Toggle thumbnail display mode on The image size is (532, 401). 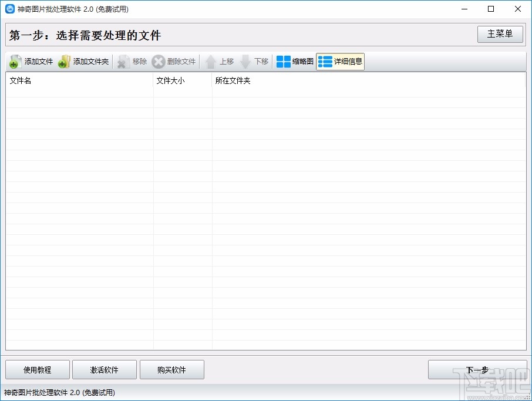(x=294, y=61)
